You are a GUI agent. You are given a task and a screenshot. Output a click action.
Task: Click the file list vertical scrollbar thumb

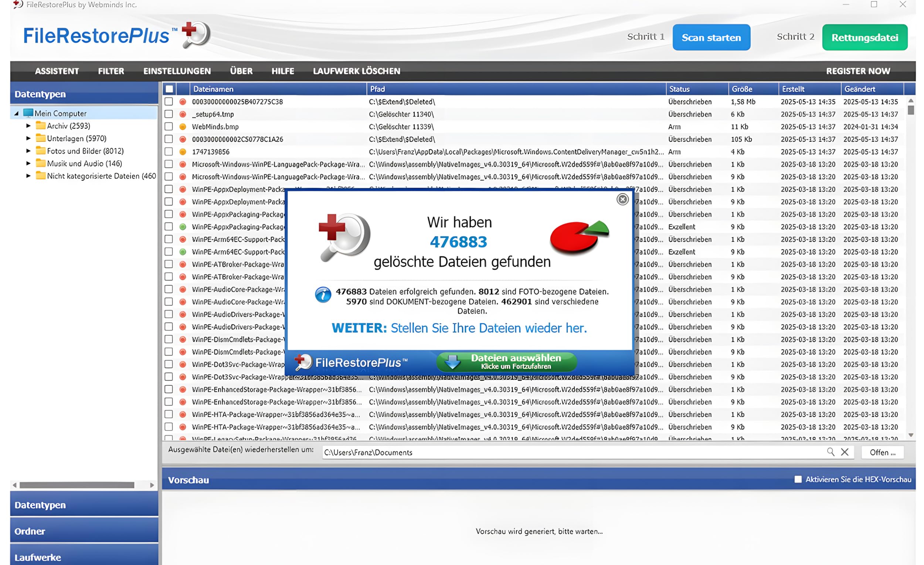911,110
